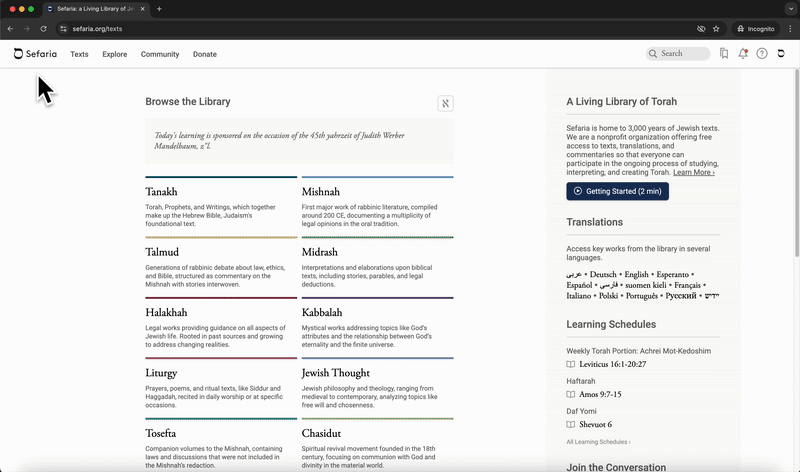Open Amos 9:7-15 Haftarah
The height and width of the screenshot is (472, 800).
pos(600,394)
